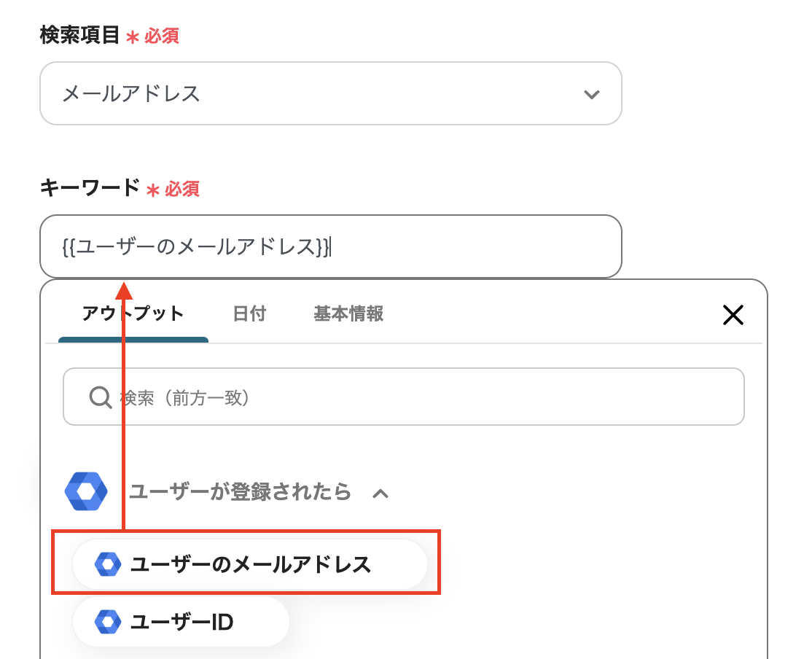Click into the 検索（前方一致）search box

click(x=423, y=397)
